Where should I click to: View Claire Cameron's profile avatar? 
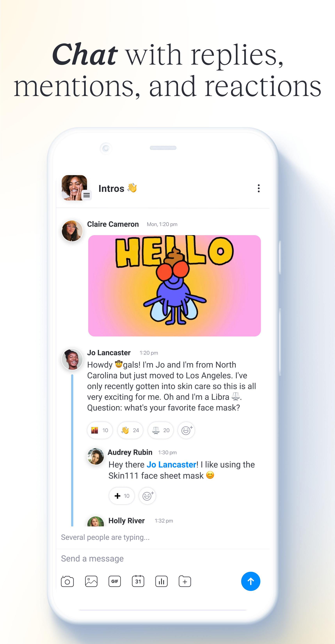(72, 231)
